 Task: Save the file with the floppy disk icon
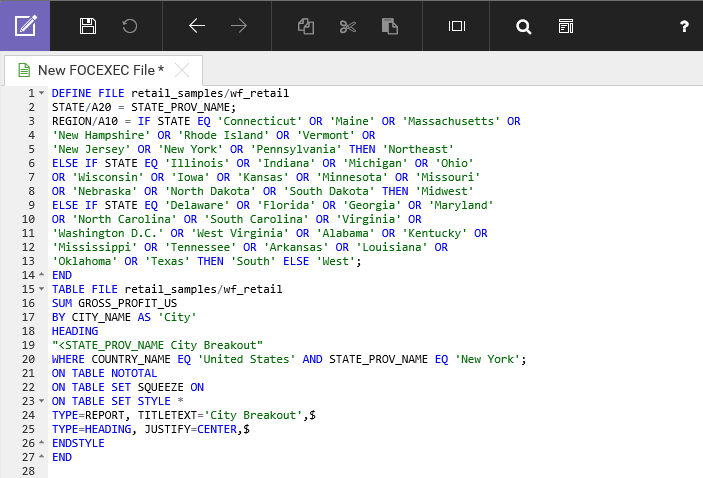tap(88, 26)
